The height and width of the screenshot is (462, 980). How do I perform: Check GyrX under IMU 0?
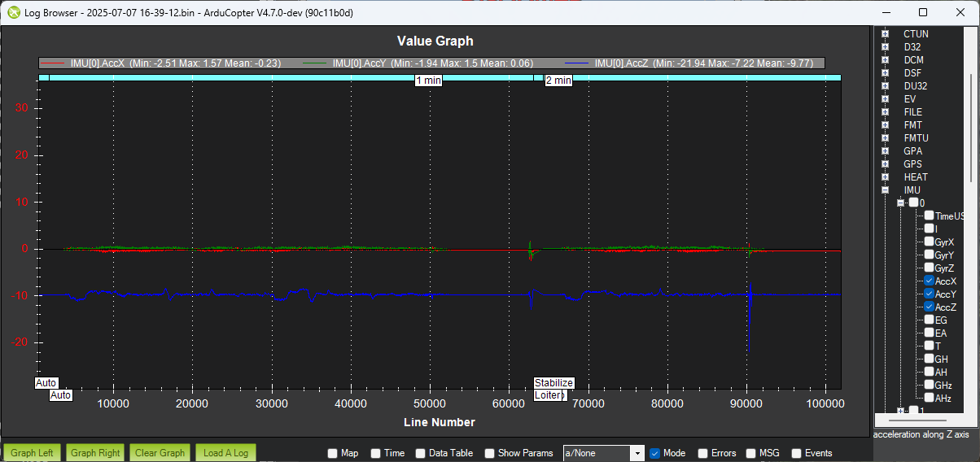[x=929, y=242]
